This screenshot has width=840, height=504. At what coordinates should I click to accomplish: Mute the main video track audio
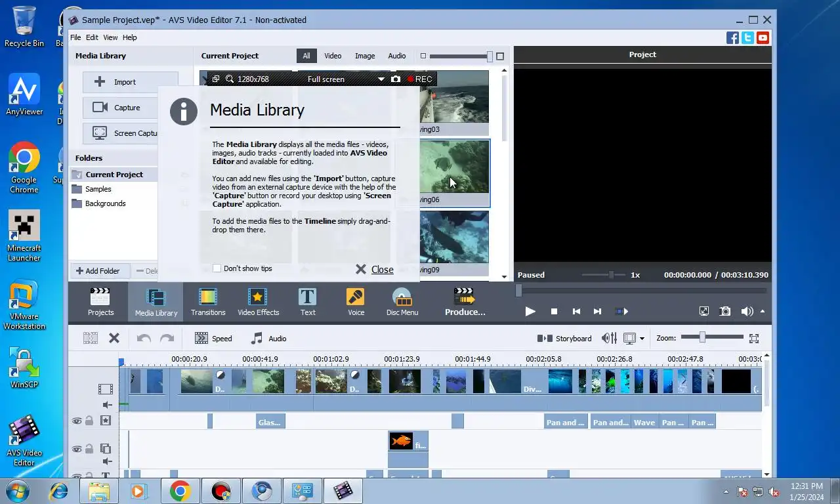click(106, 405)
